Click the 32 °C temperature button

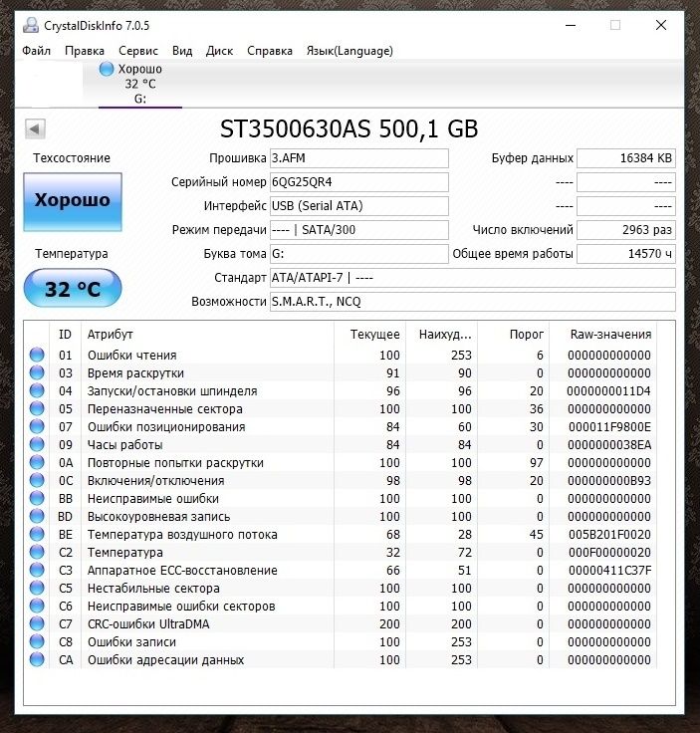[73, 288]
